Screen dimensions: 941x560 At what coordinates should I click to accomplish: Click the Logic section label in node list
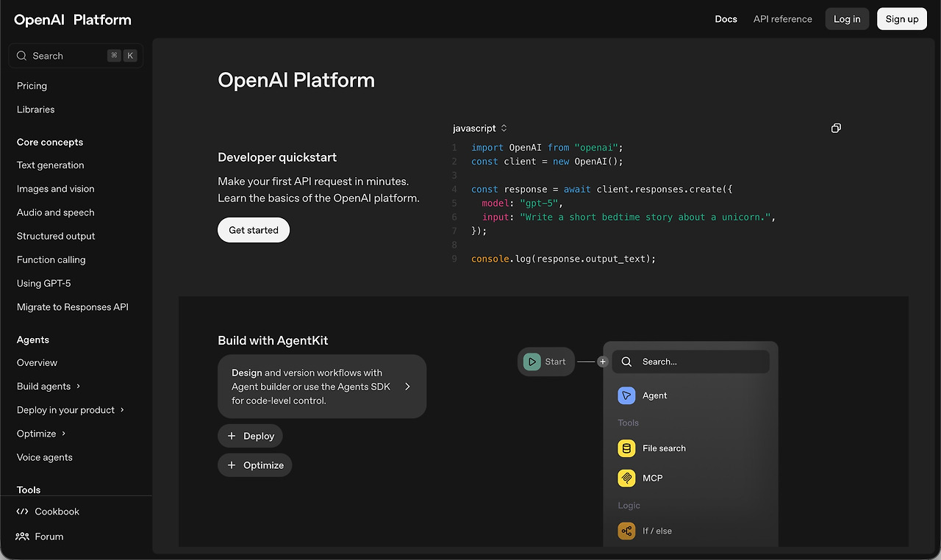click(x=629, y=506)
